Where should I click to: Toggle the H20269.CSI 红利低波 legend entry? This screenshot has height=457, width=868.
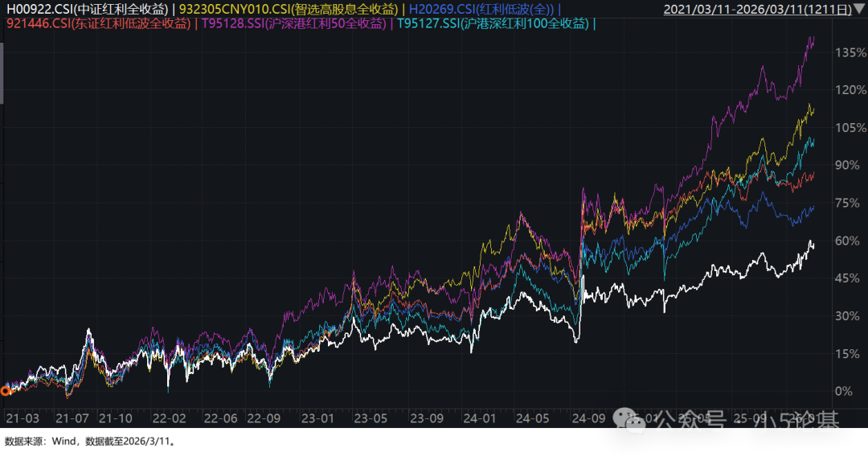[x=482, y=10]
